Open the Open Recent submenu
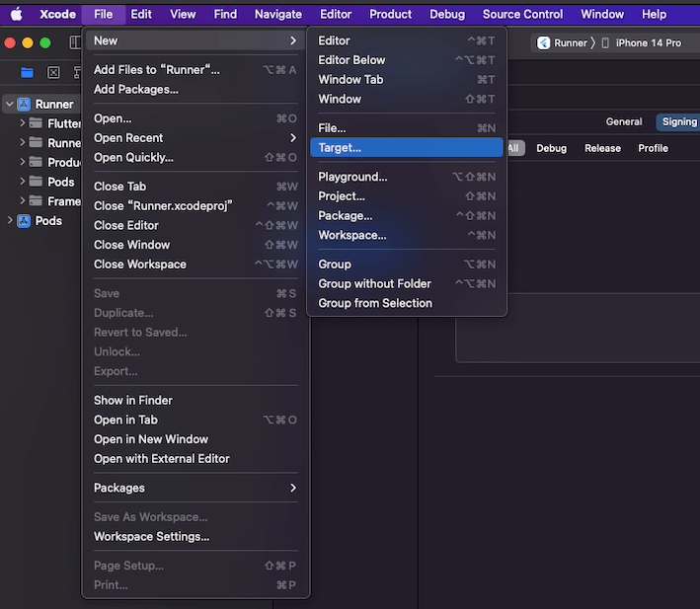Screen dimensions: 700x609 point(195,138)
